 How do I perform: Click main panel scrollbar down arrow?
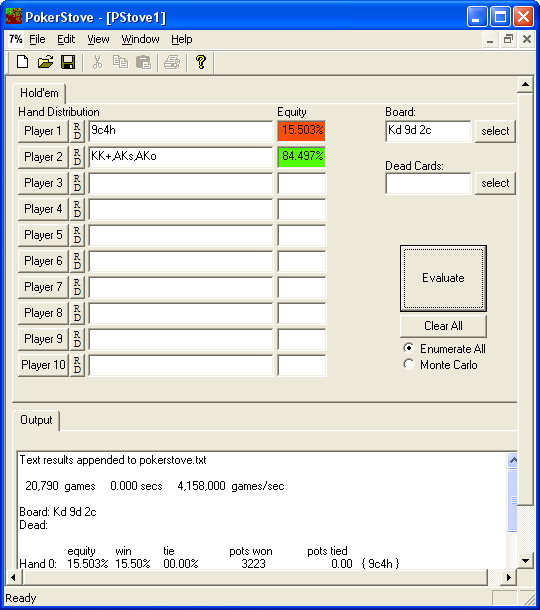click(525, 561)
